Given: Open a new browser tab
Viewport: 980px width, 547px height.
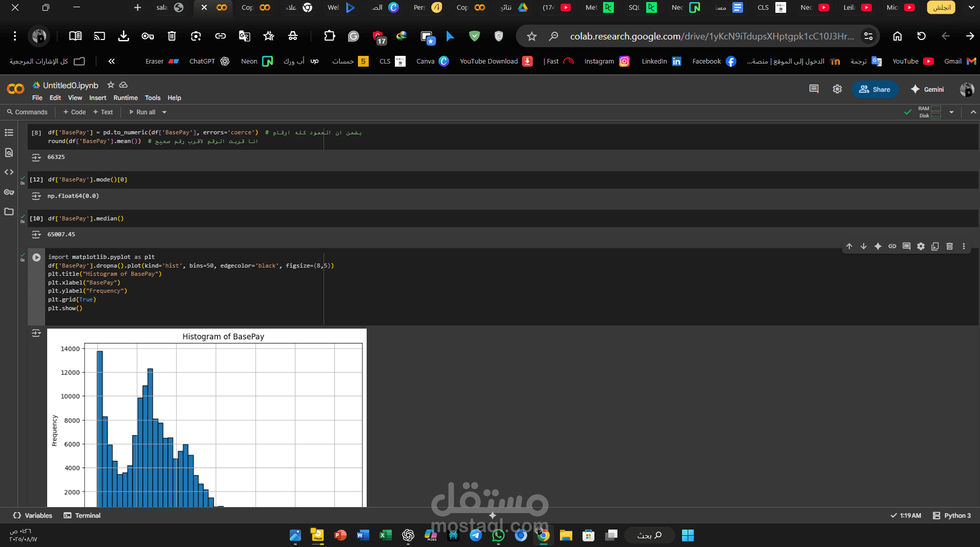Looking at the screenshot, I should [137, 8].
